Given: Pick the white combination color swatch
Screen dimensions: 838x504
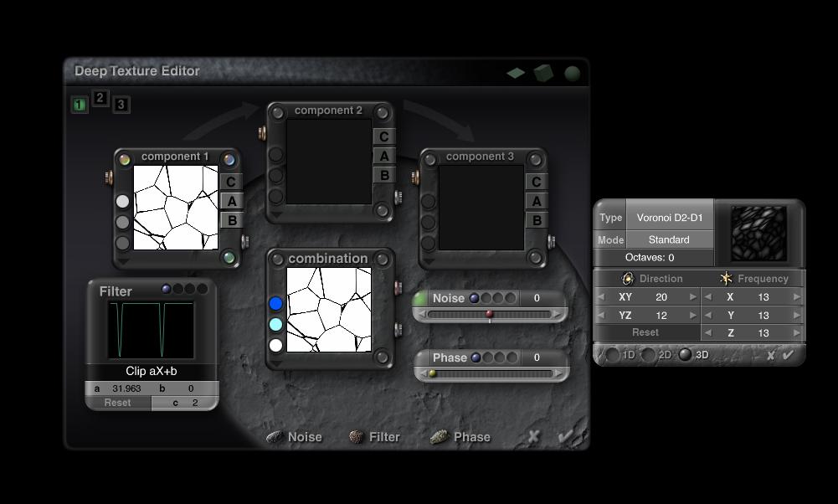Looking at the screenshot, I should pyautogui.click(x=275, y=345).
